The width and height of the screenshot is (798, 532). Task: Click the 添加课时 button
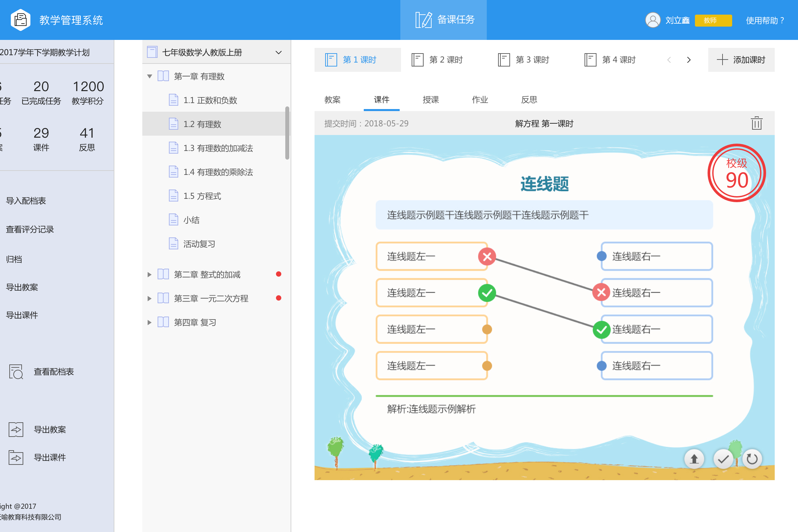pos(741,60)
